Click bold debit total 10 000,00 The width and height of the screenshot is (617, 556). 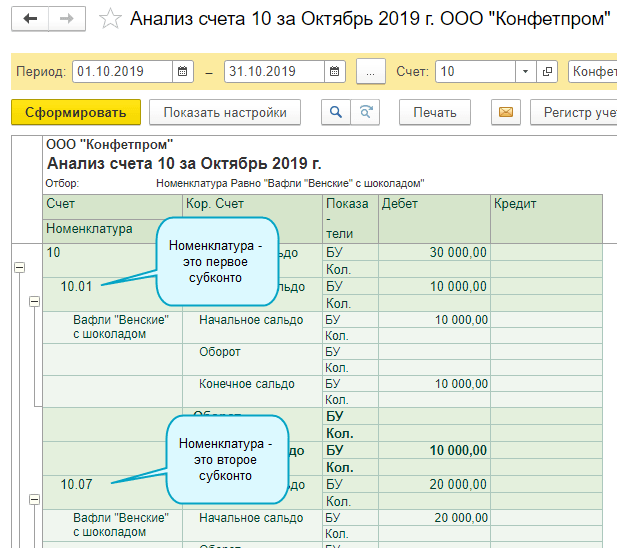pos(458,450)
